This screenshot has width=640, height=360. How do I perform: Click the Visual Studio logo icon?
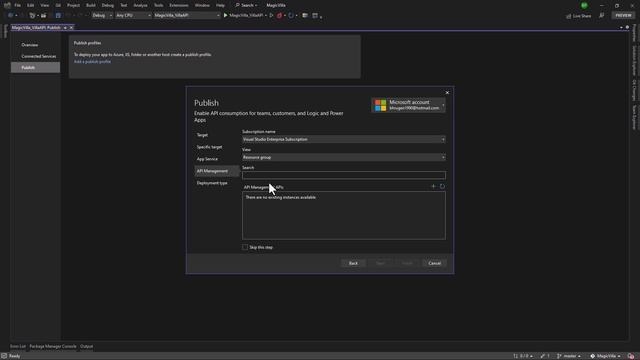pos(7,5)
